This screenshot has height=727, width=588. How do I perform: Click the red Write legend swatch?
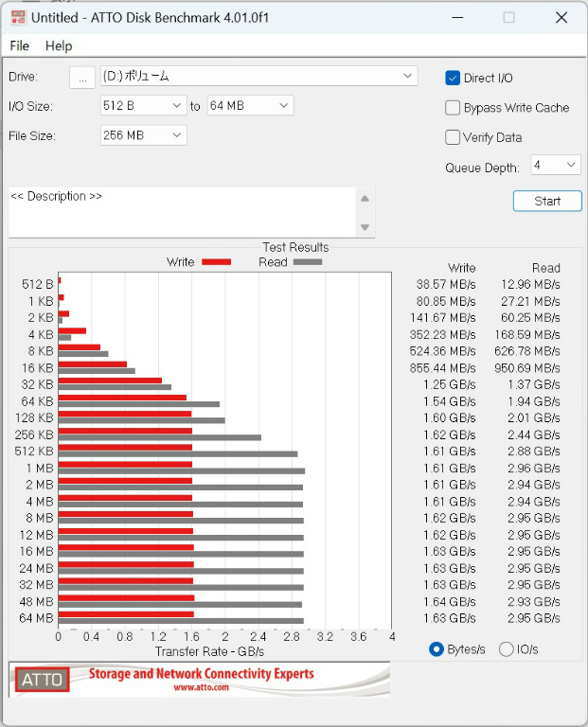(x=217, y=262)
